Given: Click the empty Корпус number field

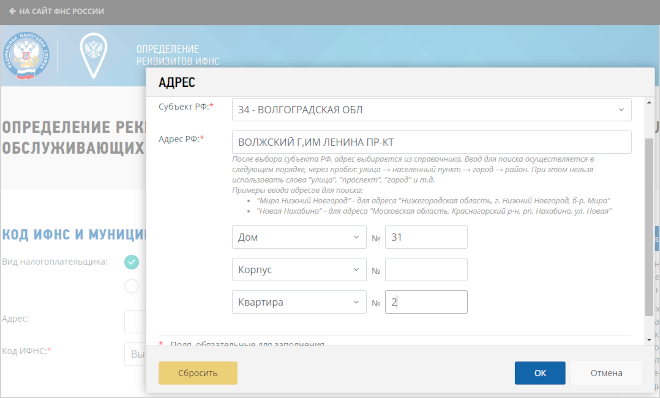Looking at the screenshot, I should click(x=426, y=270).
